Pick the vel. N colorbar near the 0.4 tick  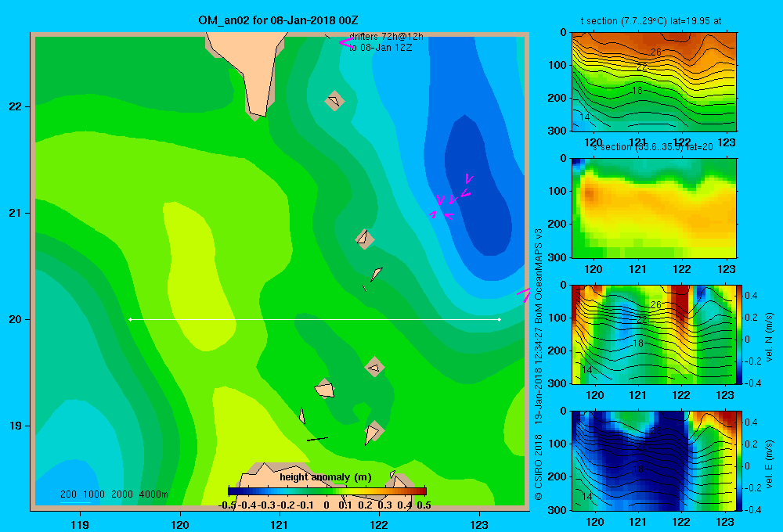740,296
